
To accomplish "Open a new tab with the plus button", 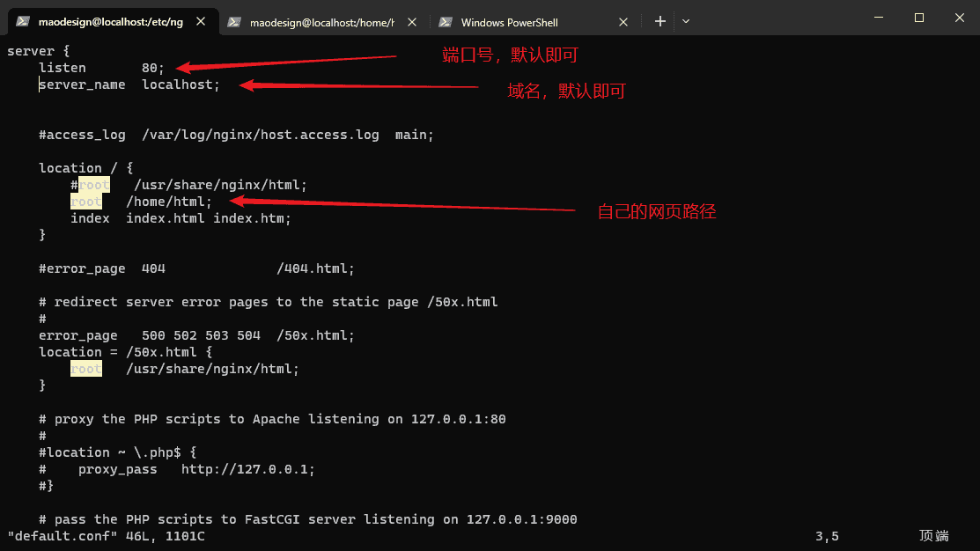I will click(x=660, y=21).
